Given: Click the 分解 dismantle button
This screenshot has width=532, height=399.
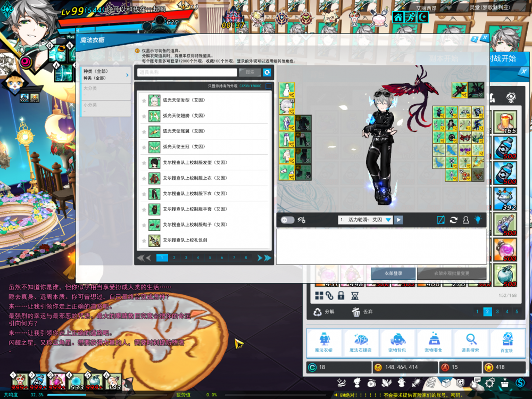Looking at the screenshot, I should point(323,311).
